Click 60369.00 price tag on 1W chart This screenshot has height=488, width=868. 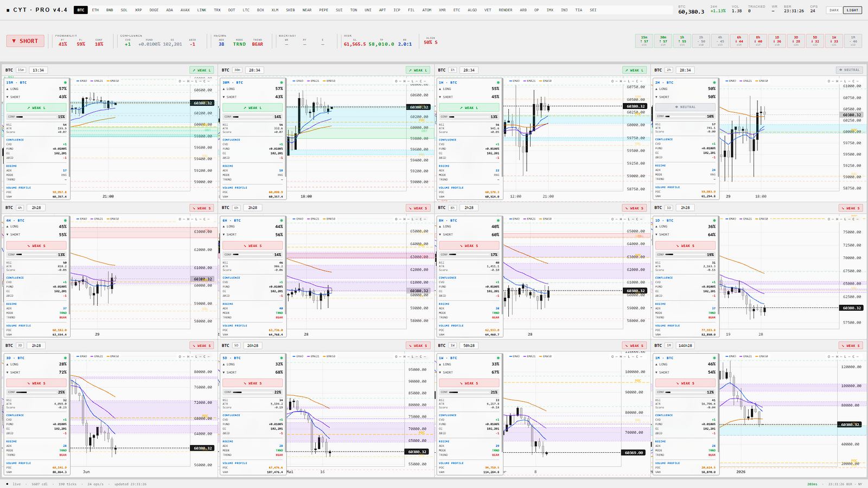pyautogui.click(x=634, y=452)
